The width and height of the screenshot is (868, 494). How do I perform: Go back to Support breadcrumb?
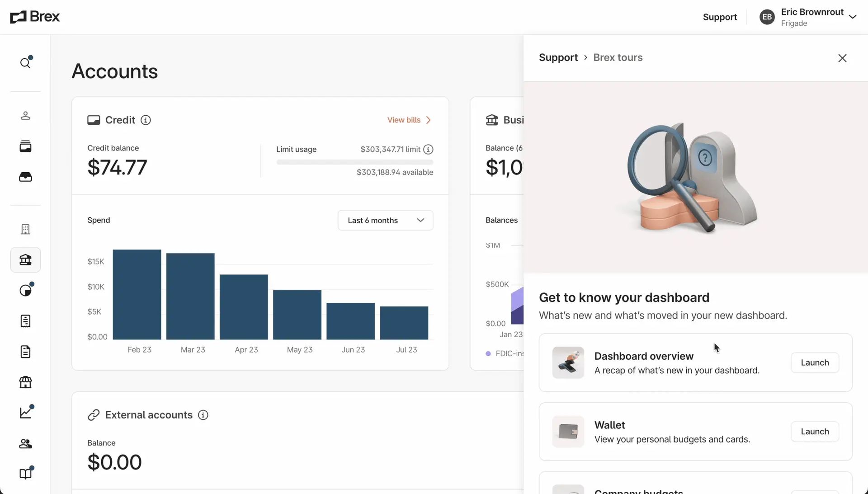pos(558,58)
